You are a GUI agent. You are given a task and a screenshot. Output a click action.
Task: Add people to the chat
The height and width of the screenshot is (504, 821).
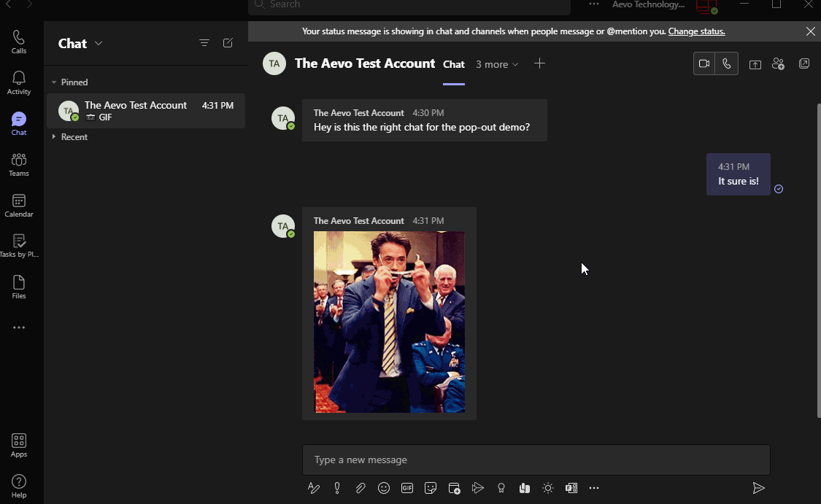778,64
